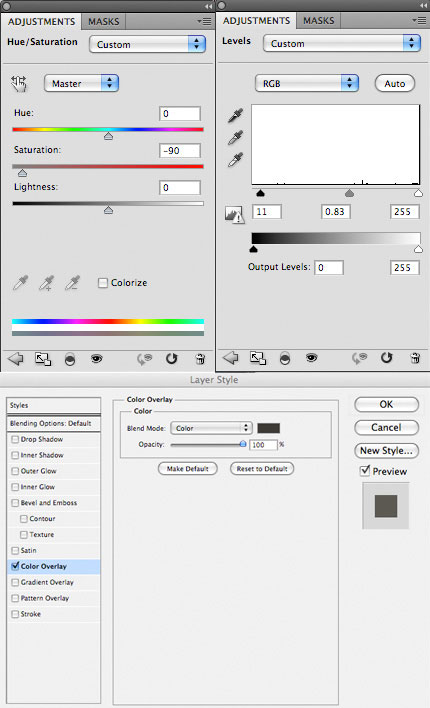Open the RGB channel dropdown

click(307, 84)
